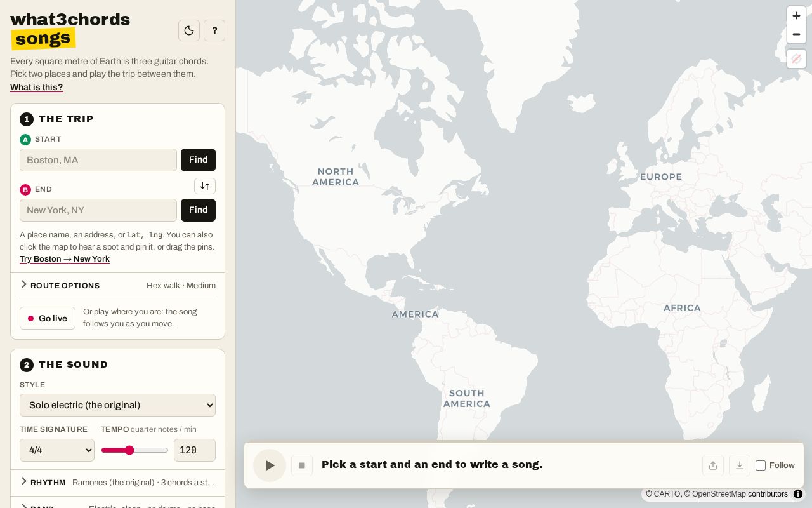Focus the End location input field

point(98,210)
